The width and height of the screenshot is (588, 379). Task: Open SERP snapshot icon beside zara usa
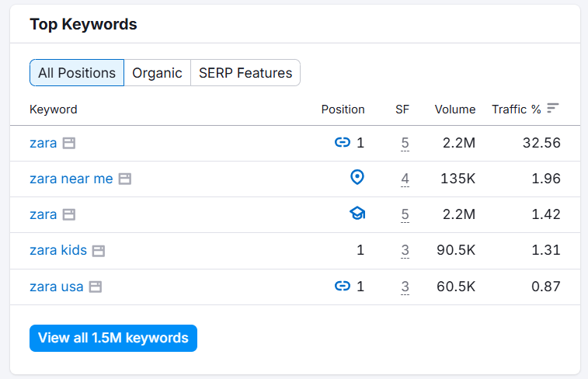click(96, 287)
